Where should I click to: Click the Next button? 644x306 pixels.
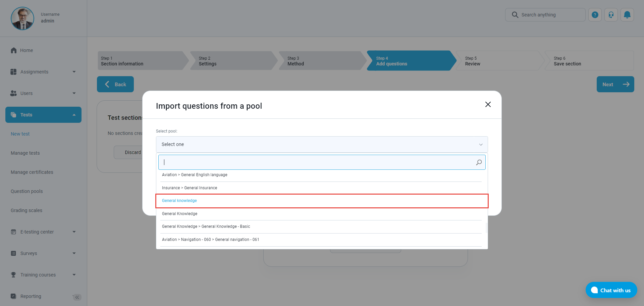[615, 84]
